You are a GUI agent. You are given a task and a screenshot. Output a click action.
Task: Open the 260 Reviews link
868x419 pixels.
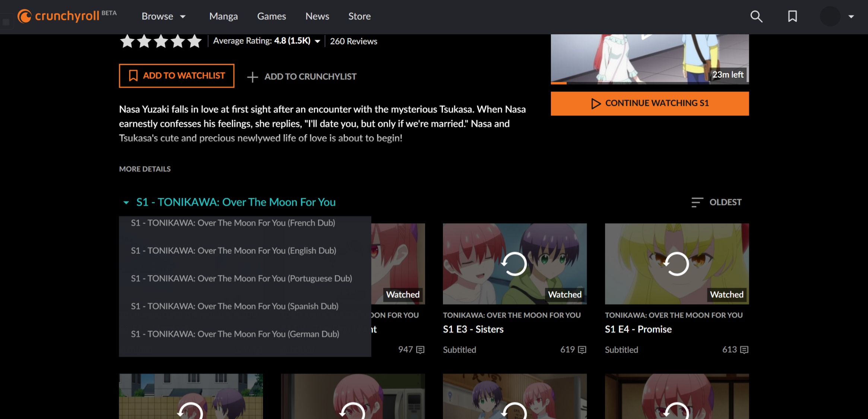click(354, 41)
